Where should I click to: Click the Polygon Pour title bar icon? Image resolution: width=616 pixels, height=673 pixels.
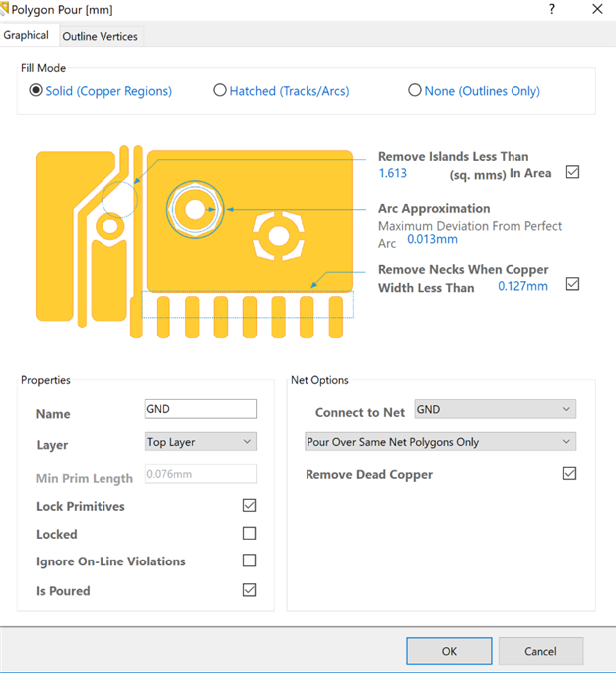(x=5, y=10)
